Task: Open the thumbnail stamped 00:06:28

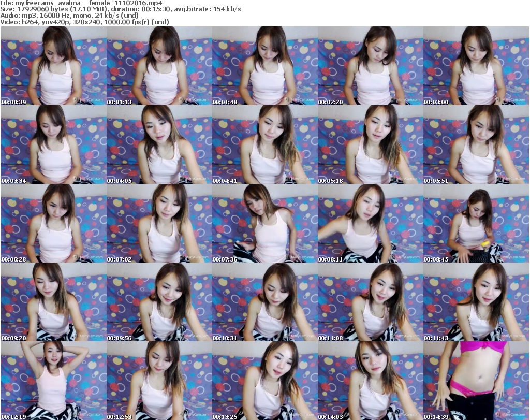Action: (x=54, y=224)
